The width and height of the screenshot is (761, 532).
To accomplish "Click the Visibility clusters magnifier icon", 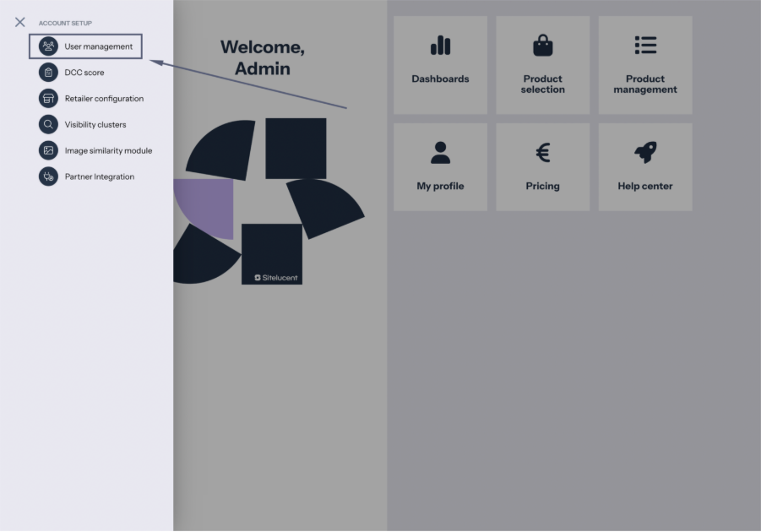I will tap(48, 125).
